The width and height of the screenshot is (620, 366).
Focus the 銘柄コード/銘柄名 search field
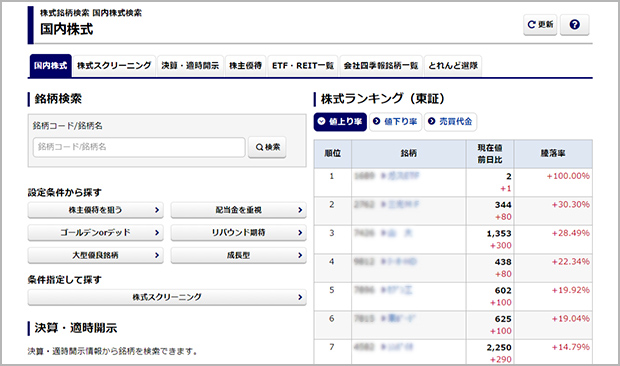139,147
